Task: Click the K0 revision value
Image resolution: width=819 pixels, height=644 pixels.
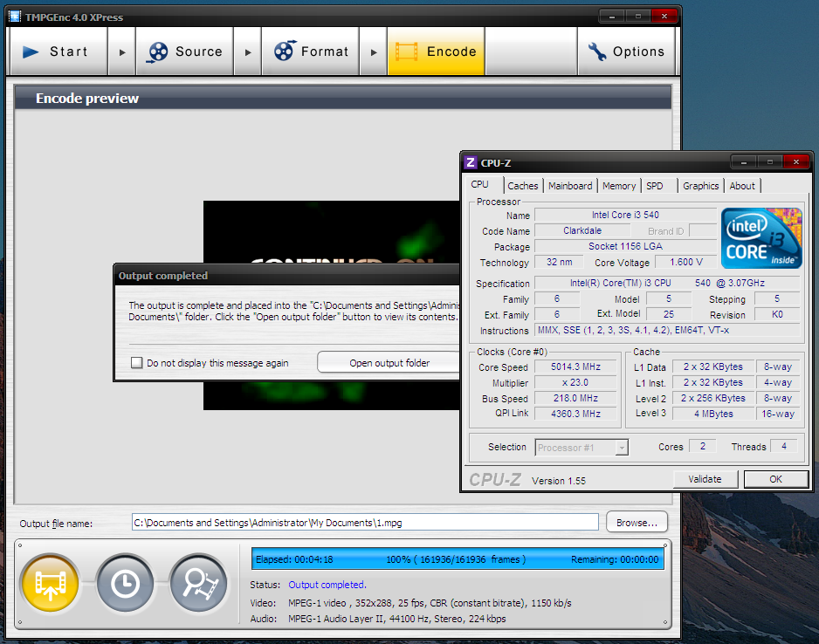Action: click(x=777, y=314)
